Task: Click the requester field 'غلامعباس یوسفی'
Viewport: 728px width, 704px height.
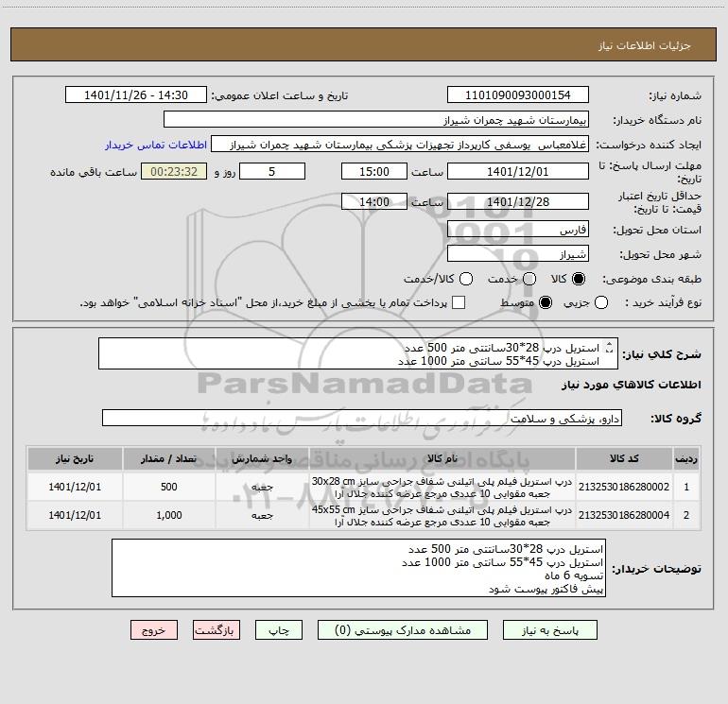Action: pos(400,144)
